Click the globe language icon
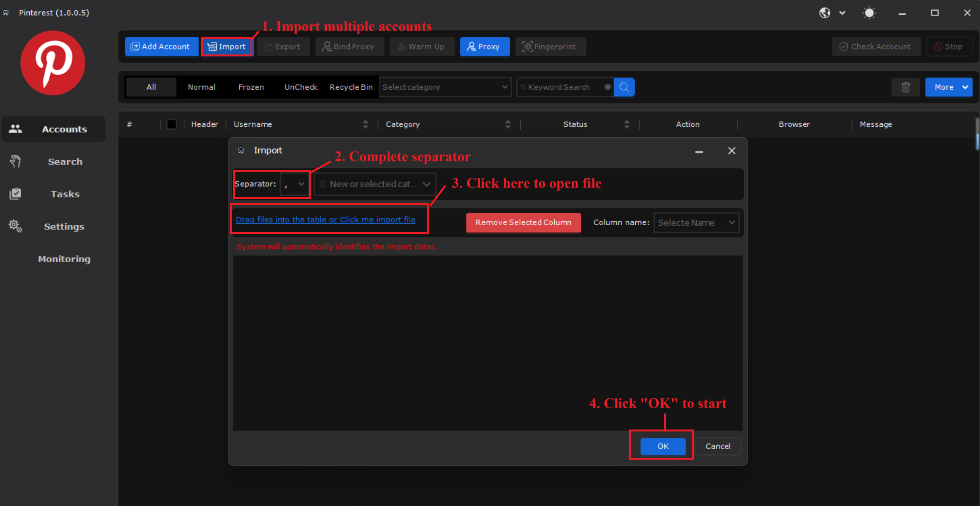 point(824,13)
